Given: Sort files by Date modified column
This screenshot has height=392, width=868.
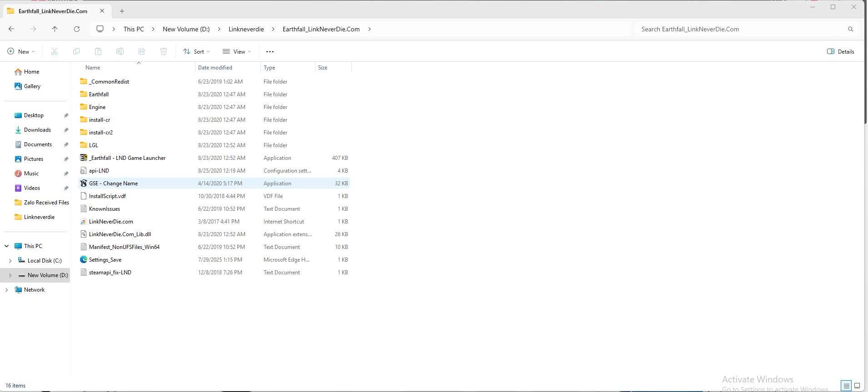Looking at the screenshot, I should tap(215, 68).
